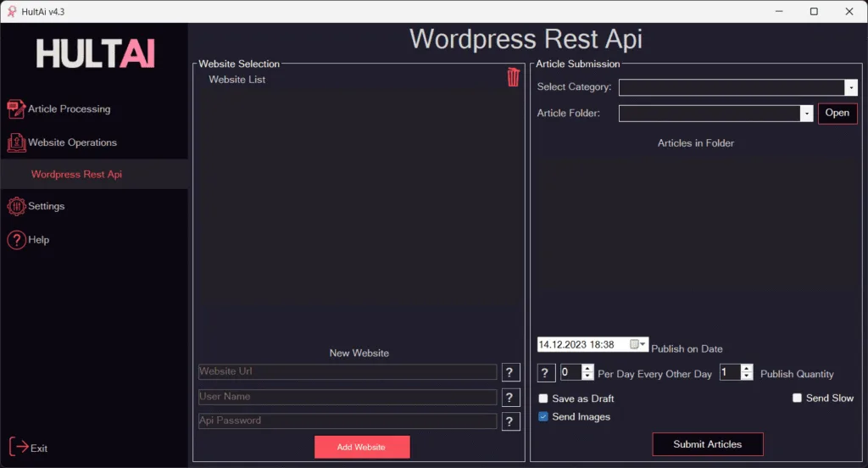The height and width of the screenshot is (468, 868).
Task: Open the calendar picker for publish date
Action: tap(637, 344)
